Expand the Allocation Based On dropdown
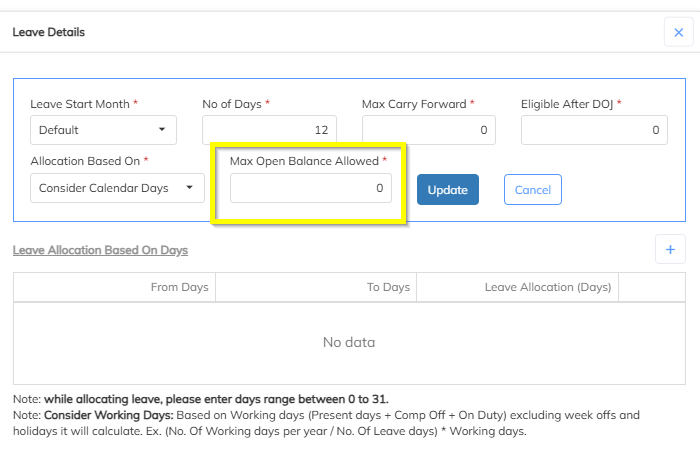 click(117, 188)
